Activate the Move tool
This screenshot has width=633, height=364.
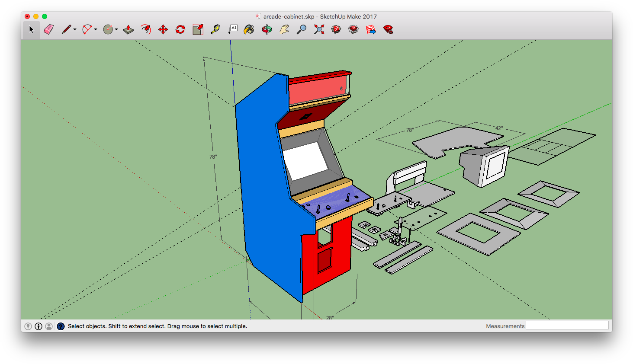(x=163, y=29)
